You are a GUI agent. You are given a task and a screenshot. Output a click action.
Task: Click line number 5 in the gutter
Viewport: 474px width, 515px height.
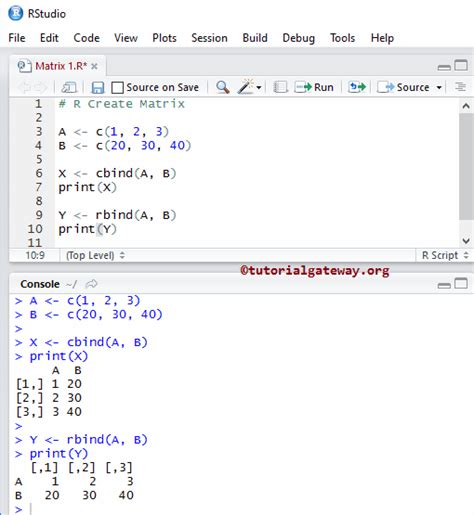pyautogui.click(x=39, y=159)
